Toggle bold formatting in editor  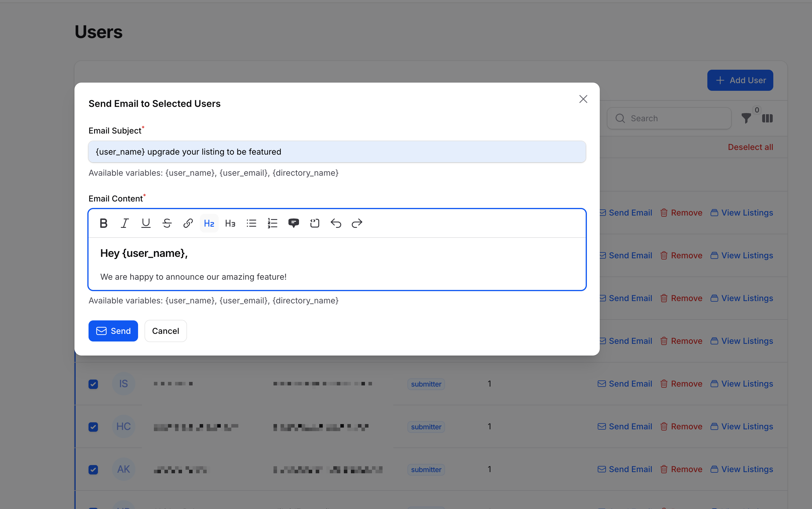(x=103, y=223)
